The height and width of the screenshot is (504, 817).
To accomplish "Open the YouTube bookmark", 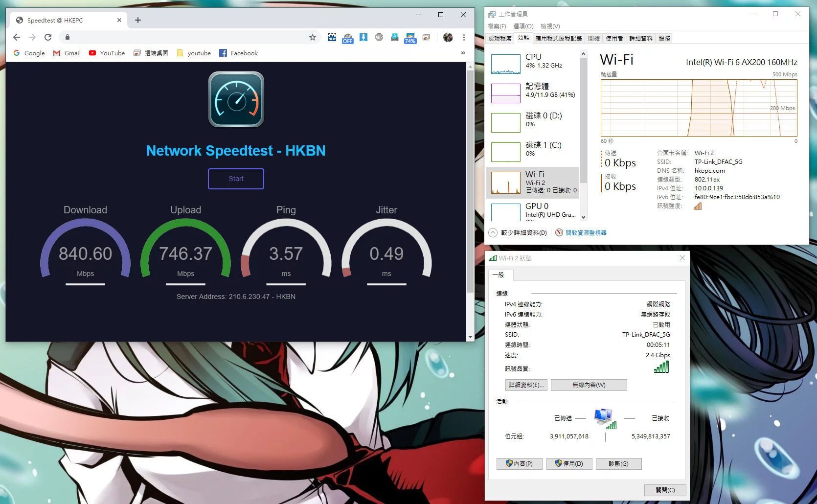I will coord(107,53).
